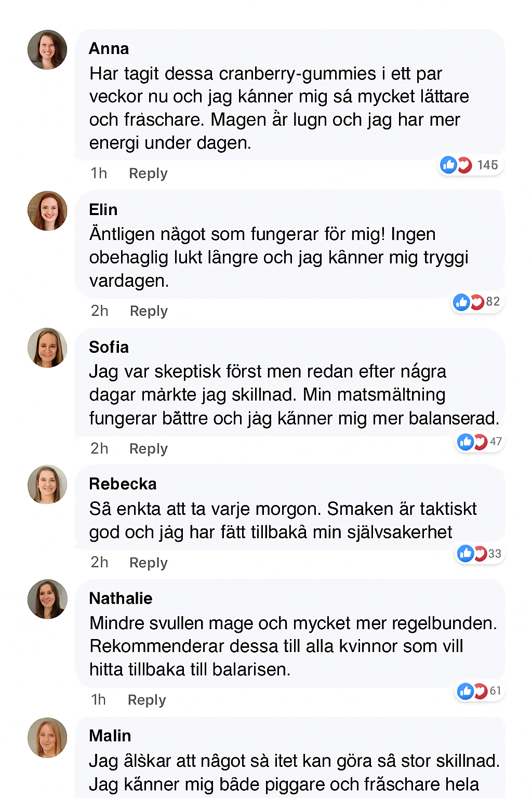This screenshot has height=798, width=532.
Task: View Sofia's profile avatar
Action: [x=47, y=348]
